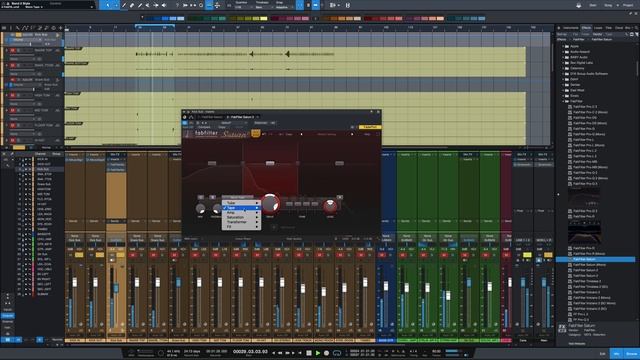
Task: Open the Saturn plugin preset logo button
Action: (256, 133)
